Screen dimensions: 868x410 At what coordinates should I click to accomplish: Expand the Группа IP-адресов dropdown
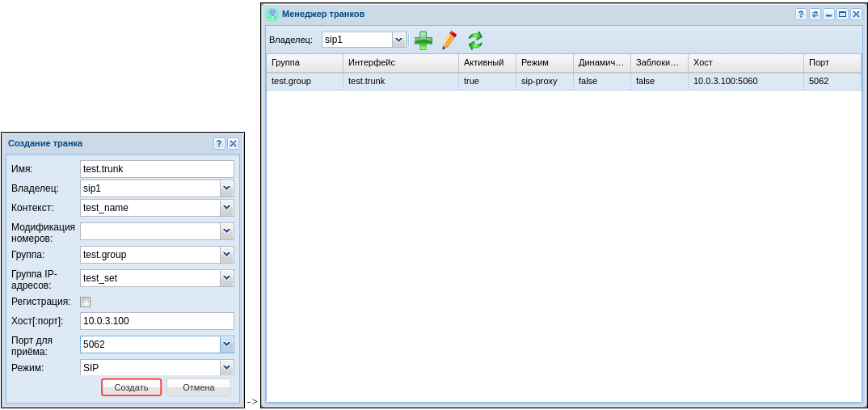click(x=227, y=278)
